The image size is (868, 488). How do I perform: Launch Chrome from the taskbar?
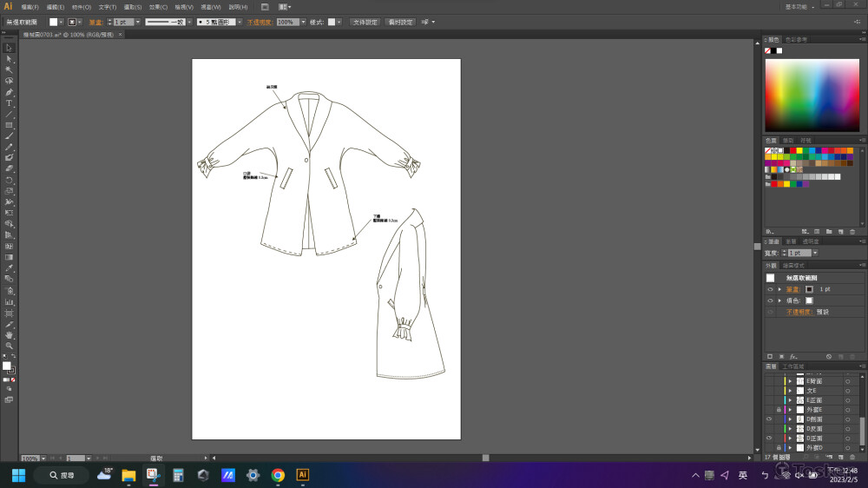pyautogui.click(x=278, y=475)
